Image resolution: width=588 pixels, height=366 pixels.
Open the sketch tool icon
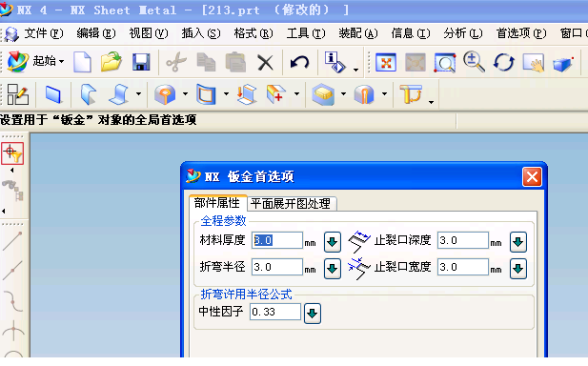point(17,94)
